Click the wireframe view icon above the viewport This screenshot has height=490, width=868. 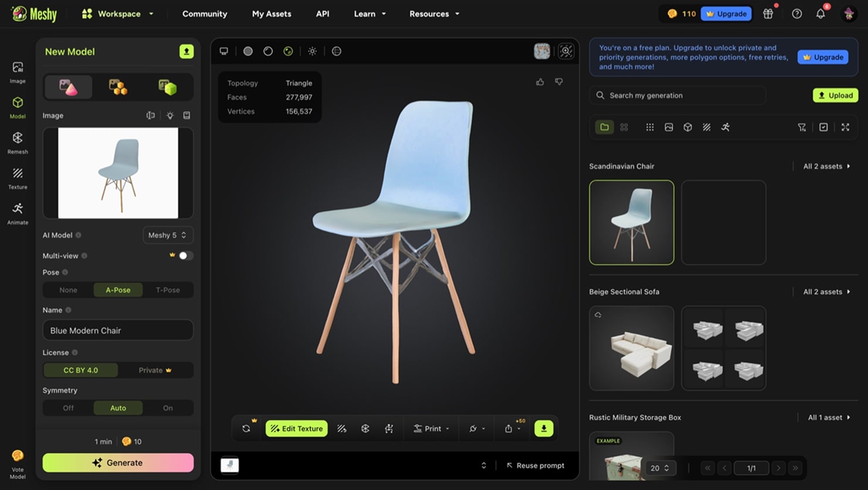click(337, 51)
